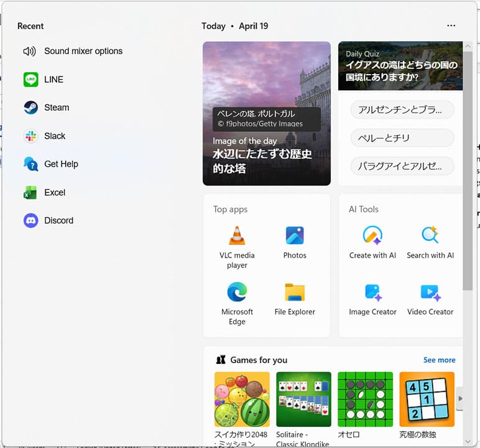
Task: Choose answer アルゼンチンとブラ...
Action: click(402, 110)
